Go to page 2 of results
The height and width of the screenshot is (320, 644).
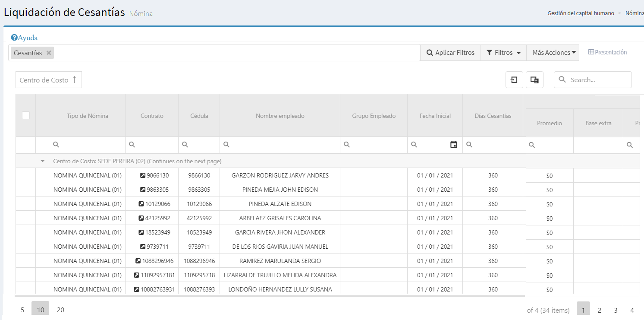pyautogui.click(x=599, y=310)
